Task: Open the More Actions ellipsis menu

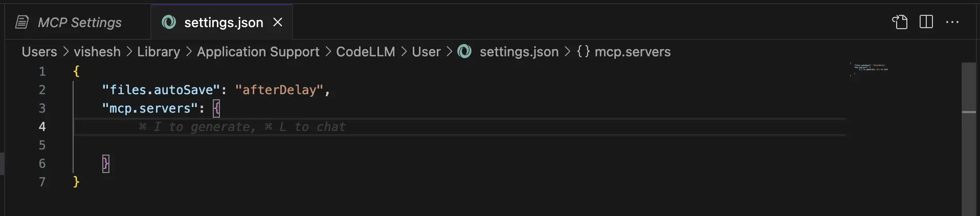Action: pos(952,22)
